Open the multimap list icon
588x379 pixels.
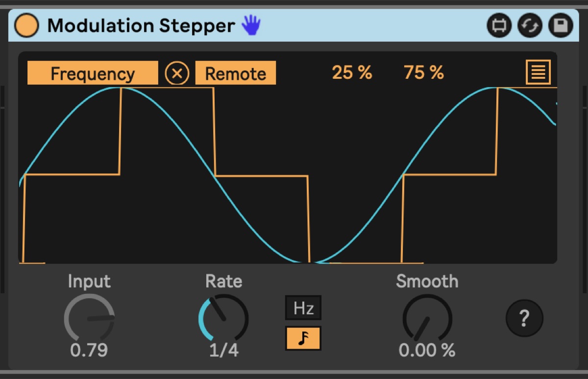click(x=539, y=73)
